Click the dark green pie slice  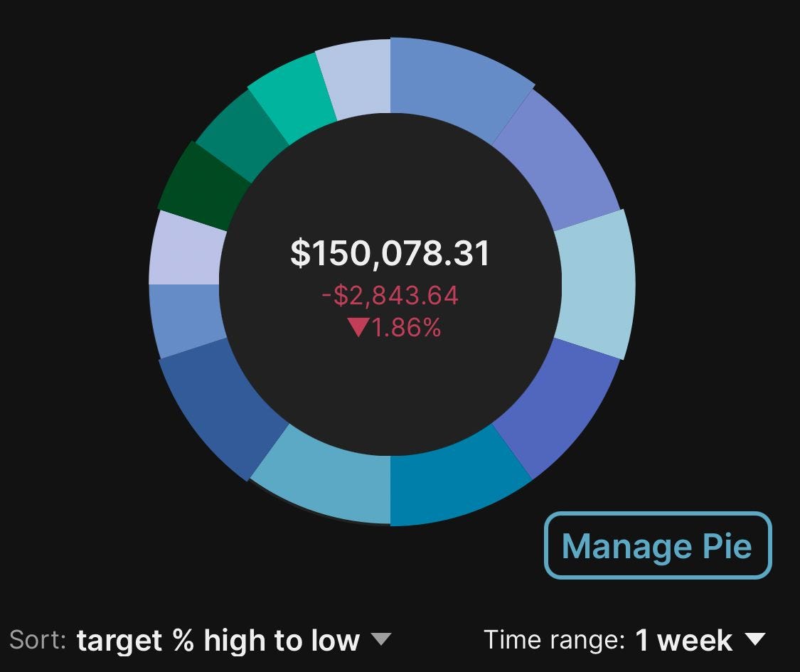point(201,186)
